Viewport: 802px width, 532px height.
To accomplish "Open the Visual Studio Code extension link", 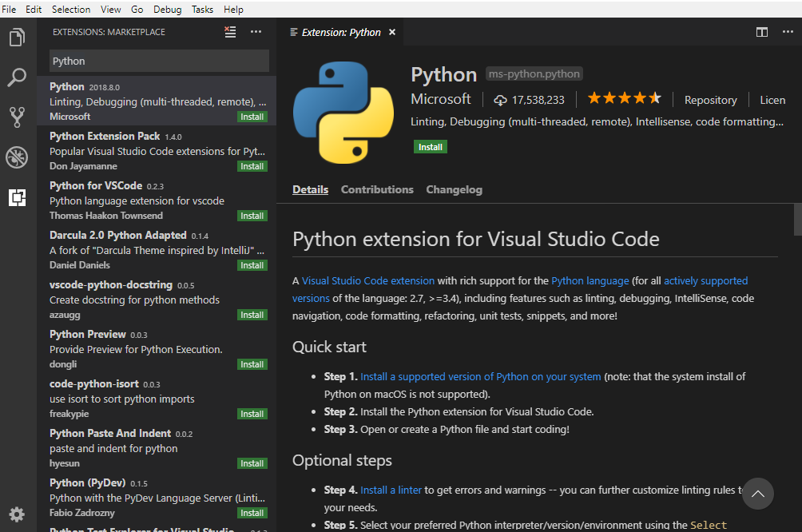I will [x=368, y=280].
